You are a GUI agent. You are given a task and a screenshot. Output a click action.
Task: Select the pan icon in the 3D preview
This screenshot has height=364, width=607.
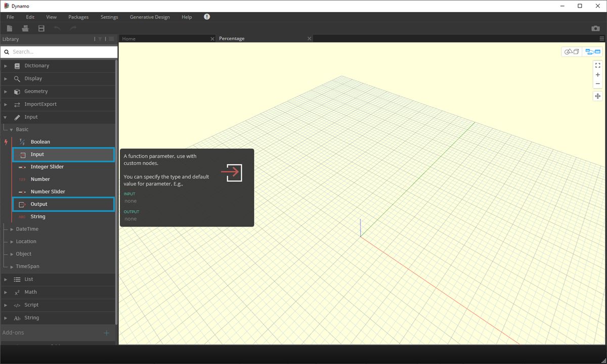tap(597, 96)
